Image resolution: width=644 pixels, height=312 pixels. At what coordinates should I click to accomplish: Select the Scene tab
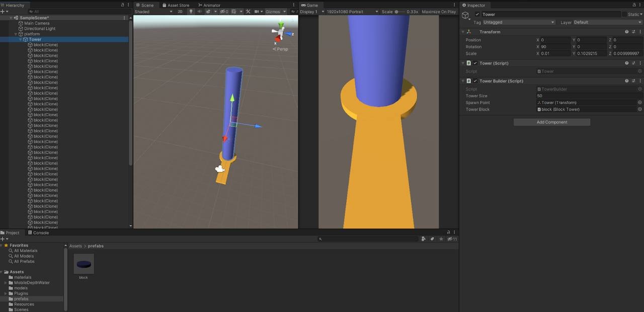click(x=145, y=5)
